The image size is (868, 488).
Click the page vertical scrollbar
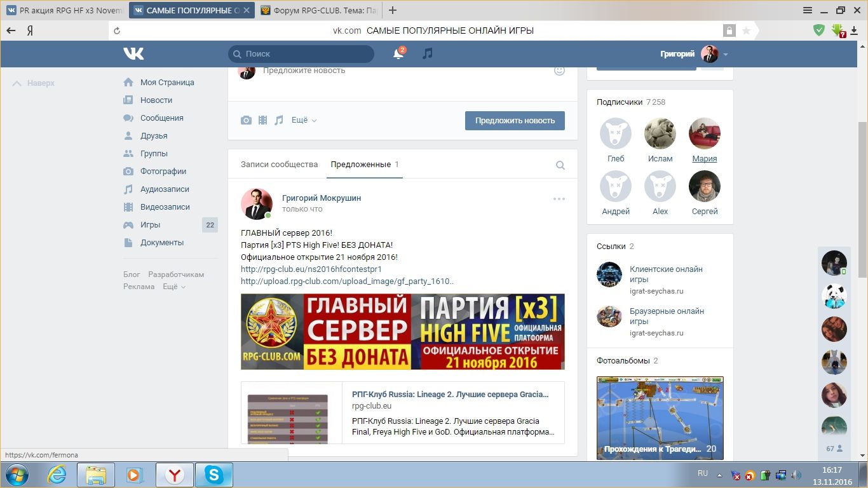(862, 200)
